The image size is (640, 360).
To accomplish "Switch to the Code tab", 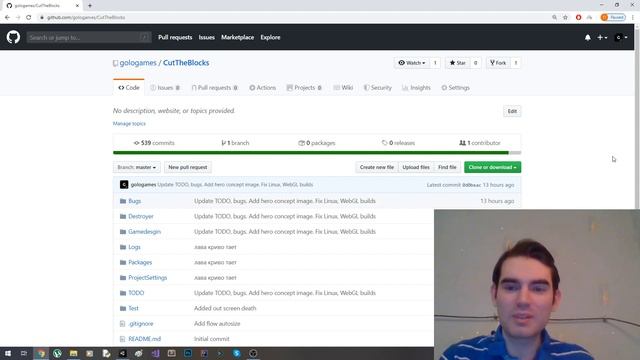I will tap(129, 88).
